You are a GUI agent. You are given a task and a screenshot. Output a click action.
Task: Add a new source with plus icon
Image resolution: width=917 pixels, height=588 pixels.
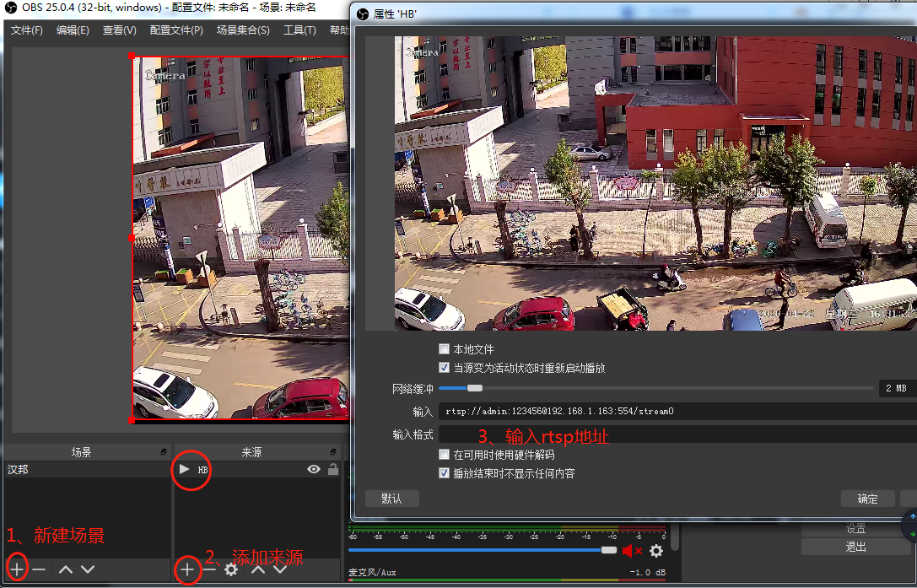[x=187, y=569]
